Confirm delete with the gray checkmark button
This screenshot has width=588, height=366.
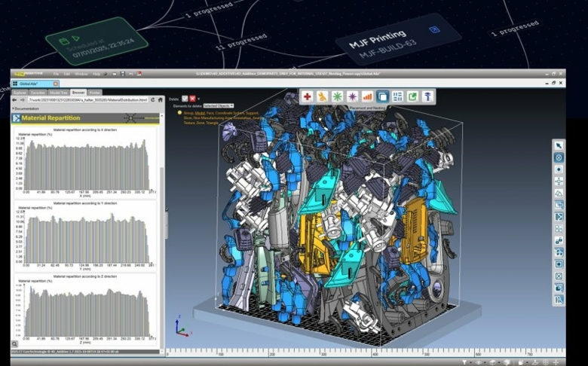[185, 99]
